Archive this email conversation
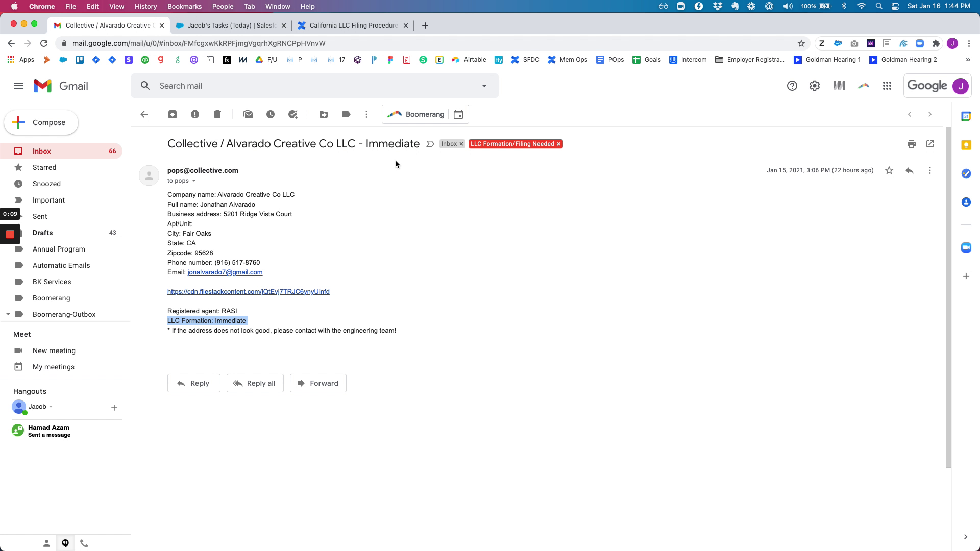Viewport: 980px width, 551px height. pos(173,114)
